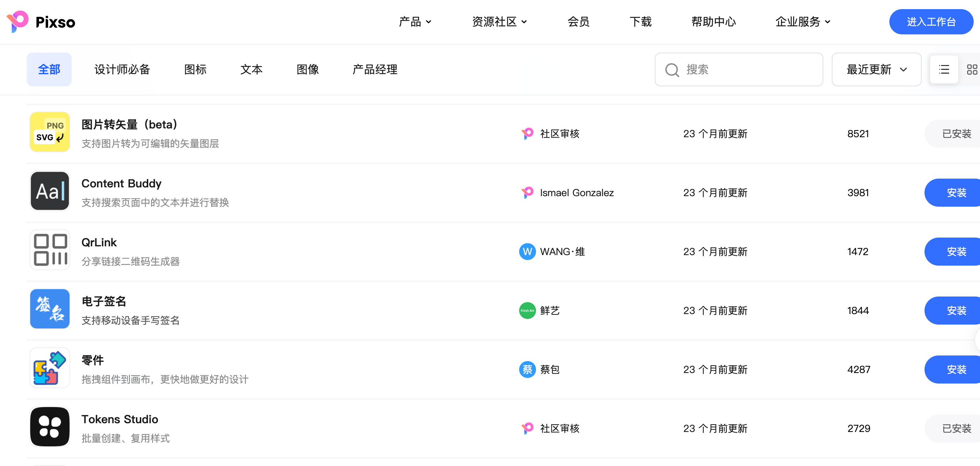Click description 拖拽组件到画布，更快地做更好的设计

(165, 379)
